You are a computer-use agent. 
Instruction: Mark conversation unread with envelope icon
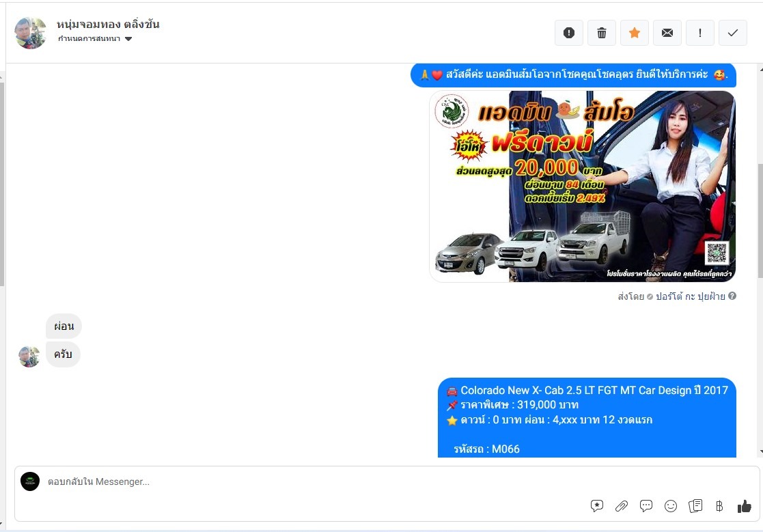click(667, 33)
